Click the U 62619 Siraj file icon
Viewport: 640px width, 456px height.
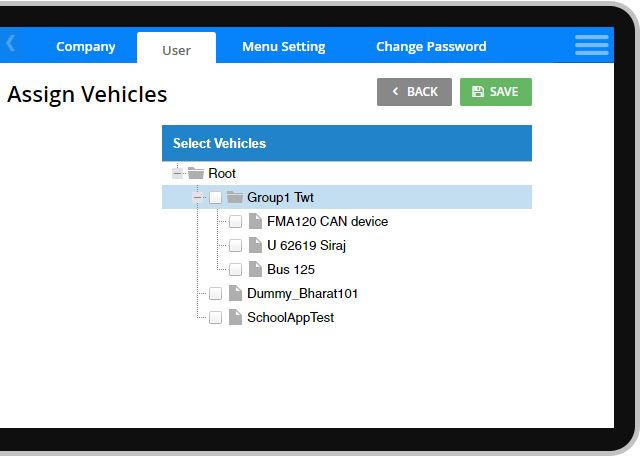click(x=255, y=245)
